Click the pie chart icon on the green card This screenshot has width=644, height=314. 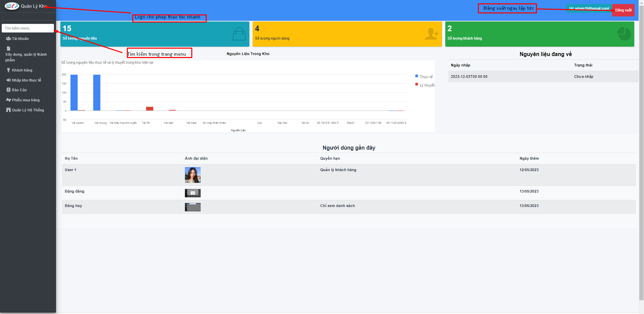tap(624, 34)
